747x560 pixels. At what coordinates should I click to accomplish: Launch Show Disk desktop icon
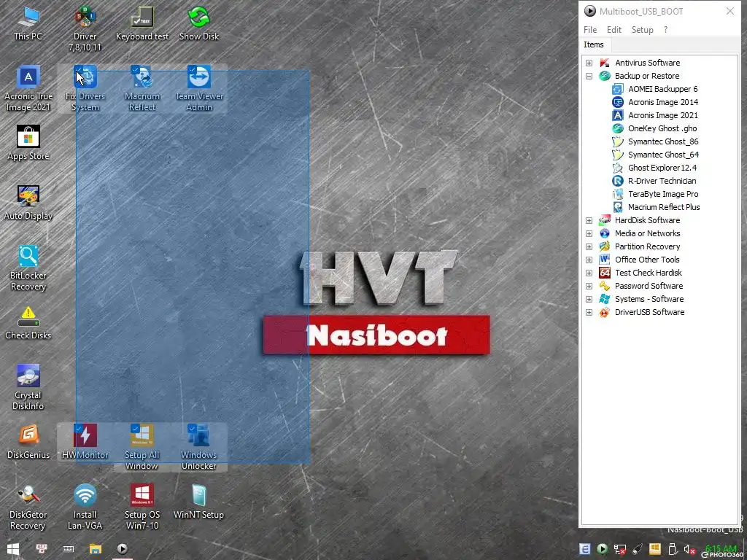(x=198, y=24)
